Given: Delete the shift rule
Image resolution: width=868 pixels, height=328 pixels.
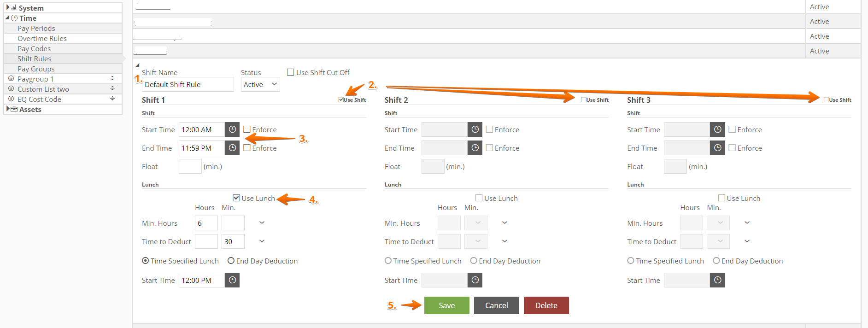Looking at the screenshot, I should click(546, 305).
